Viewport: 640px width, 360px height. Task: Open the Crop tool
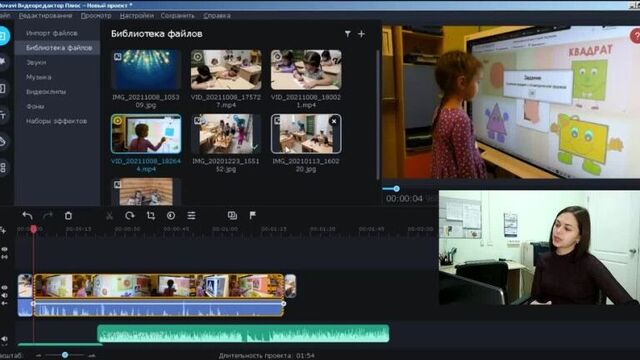point(151,216)
